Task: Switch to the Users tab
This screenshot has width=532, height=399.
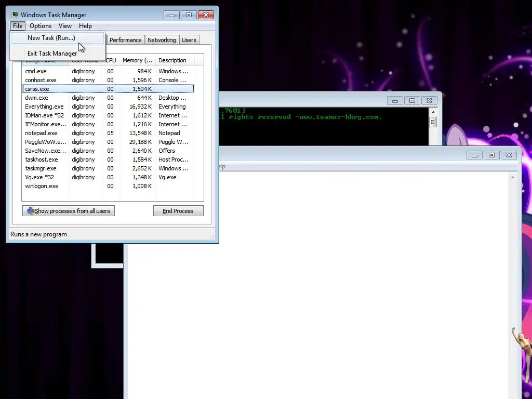Action: 189,40
